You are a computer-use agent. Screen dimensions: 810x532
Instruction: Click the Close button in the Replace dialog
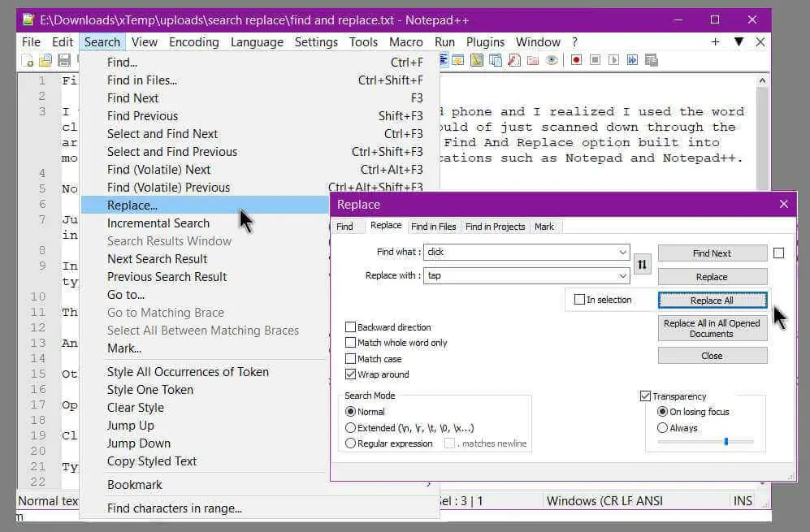tap(713, 356)
